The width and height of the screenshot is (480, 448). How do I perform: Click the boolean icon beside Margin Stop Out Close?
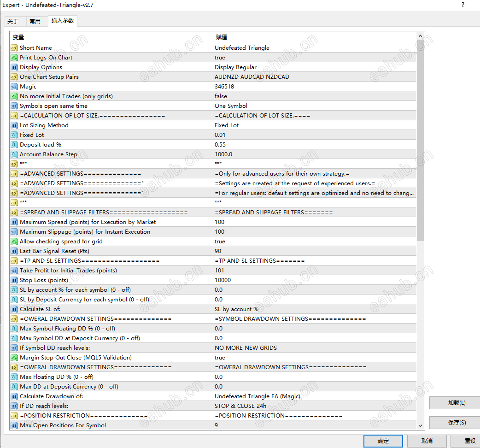coord(14,358)
